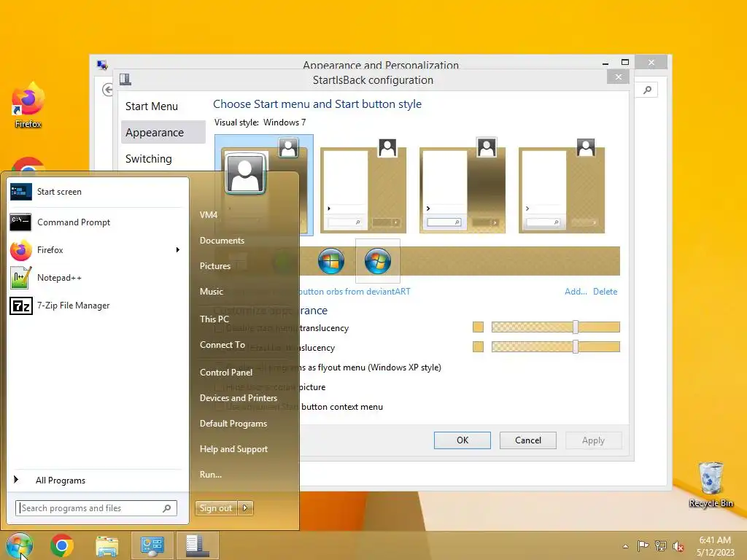747x560 pixels.
Task: Open Run... from Start menu
Action: pos(211,474)
